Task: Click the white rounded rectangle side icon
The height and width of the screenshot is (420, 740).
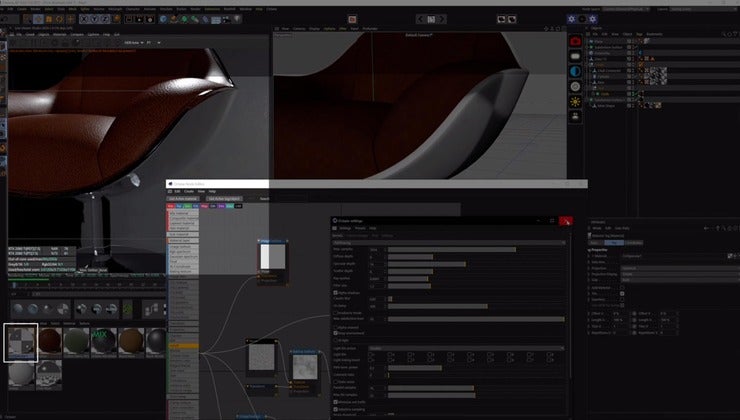Action: click(575, 57)
